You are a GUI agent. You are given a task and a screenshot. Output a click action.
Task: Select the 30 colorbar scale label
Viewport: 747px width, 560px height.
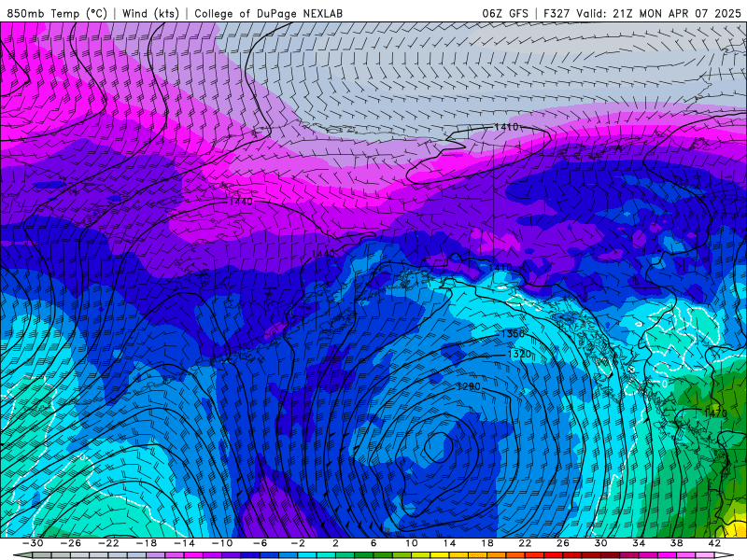(600, 543)
